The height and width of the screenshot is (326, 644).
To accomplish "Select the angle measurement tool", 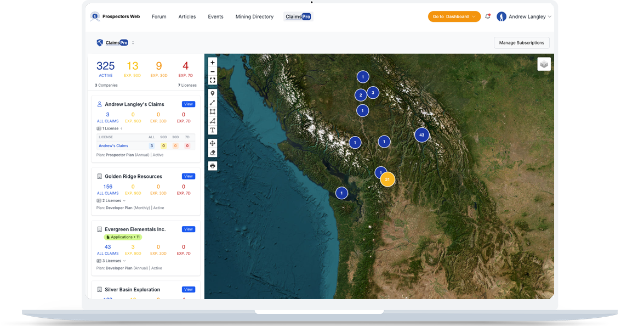I will coord(213,120).
